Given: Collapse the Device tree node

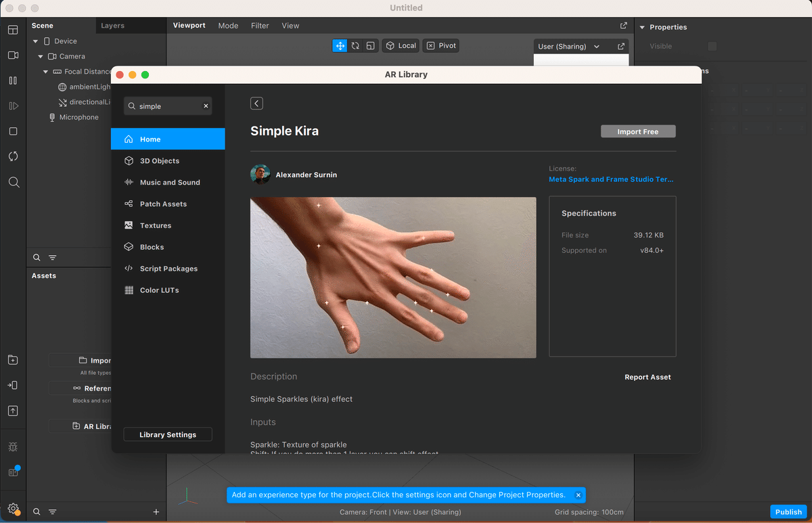Looking at the screenshot, I should 35,41.
